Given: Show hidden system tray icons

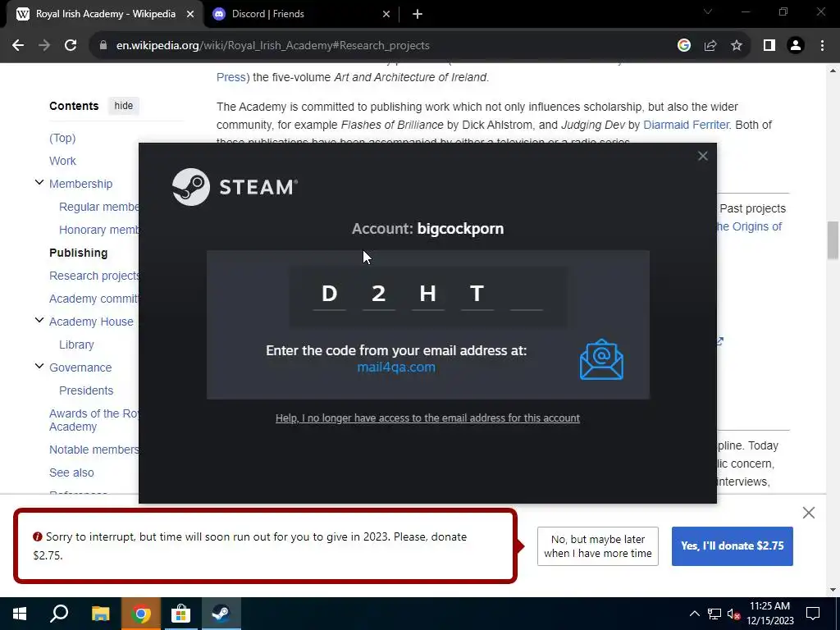Looking at the screenshot, I should coord(694,614).
